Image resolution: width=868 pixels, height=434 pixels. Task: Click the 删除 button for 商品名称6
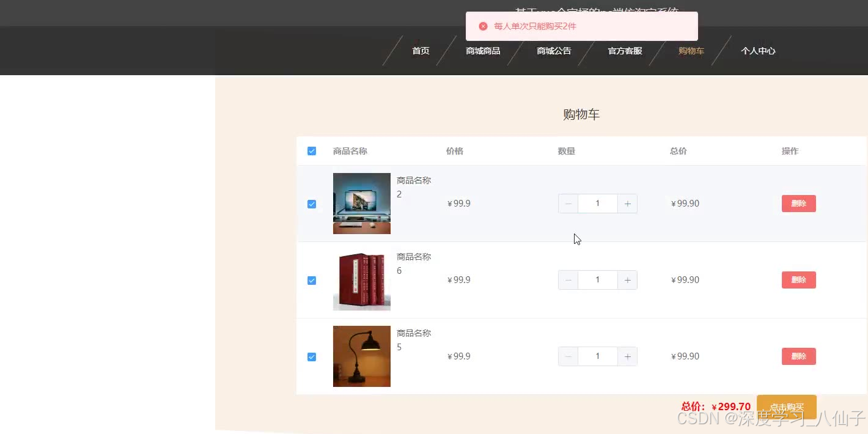point(798,280)
